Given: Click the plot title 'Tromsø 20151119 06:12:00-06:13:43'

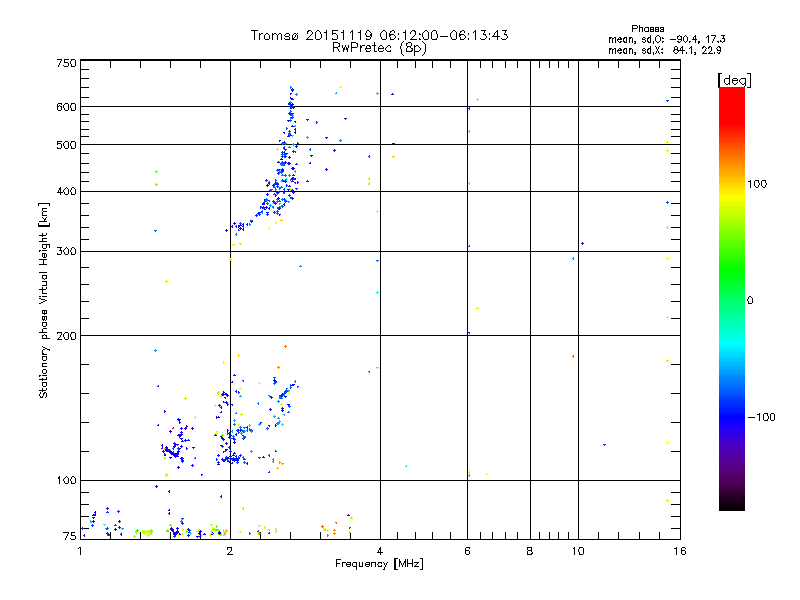Looking at the screenshot, I should pos(379,35).
